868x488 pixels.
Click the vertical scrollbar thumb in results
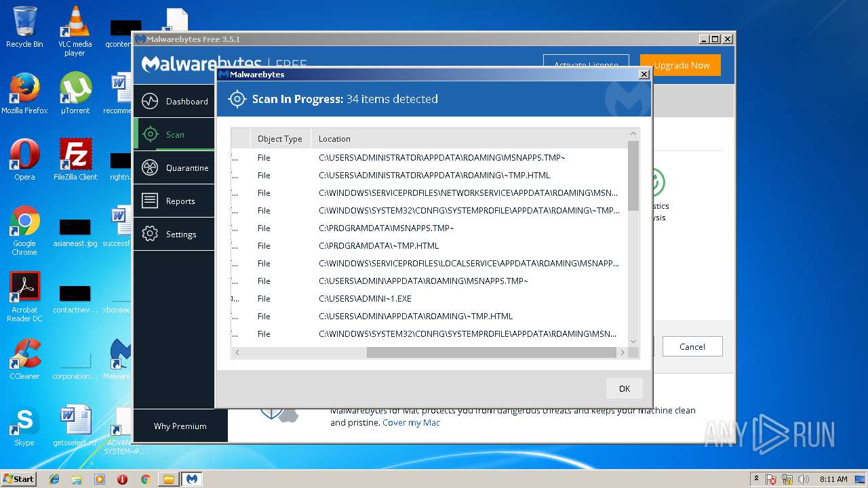[633, 176]
